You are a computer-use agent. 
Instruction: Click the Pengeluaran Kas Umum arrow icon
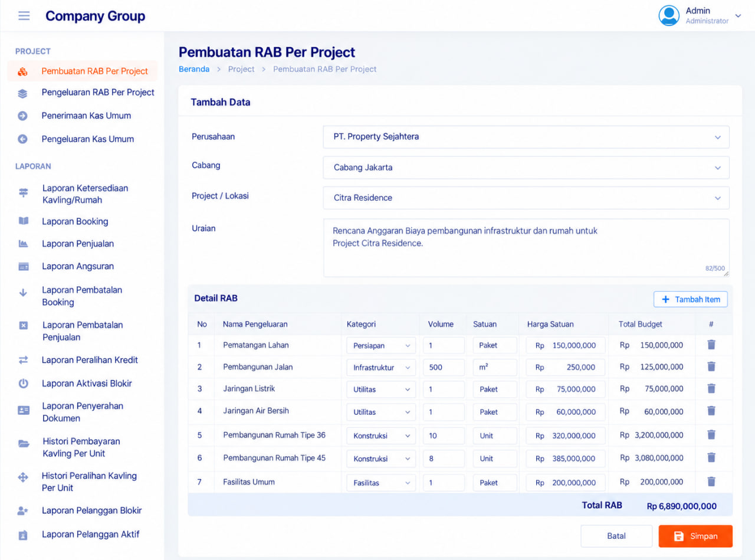23,139
